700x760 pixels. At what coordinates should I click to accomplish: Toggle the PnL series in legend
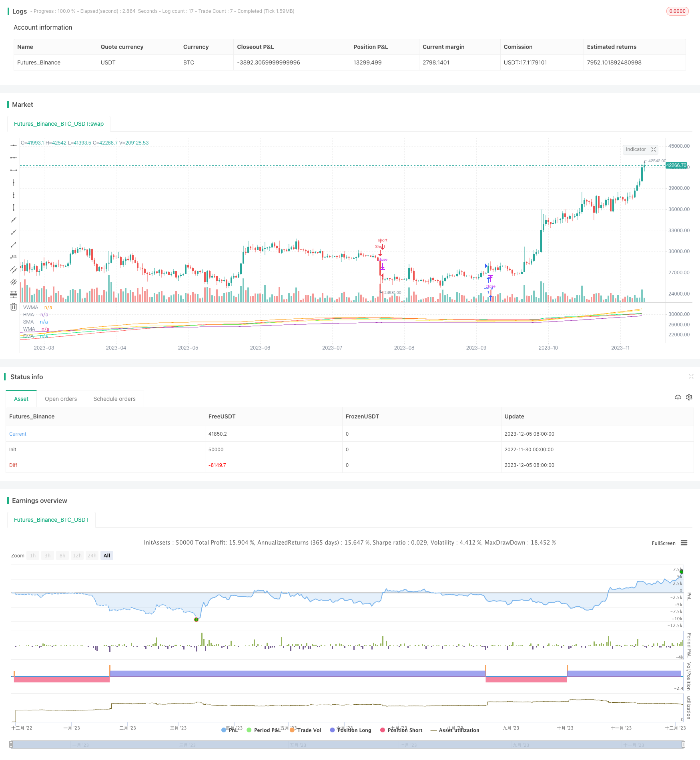230,730
